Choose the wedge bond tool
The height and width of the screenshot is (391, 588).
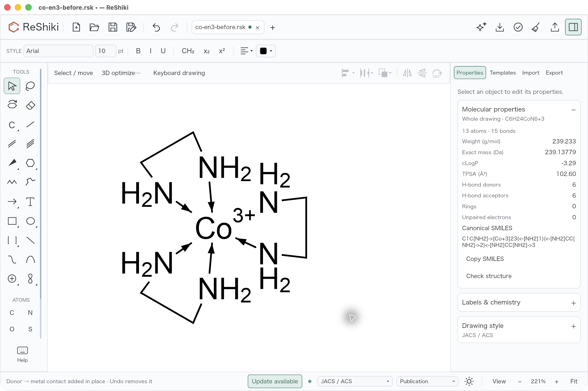(x=12, y=163)
